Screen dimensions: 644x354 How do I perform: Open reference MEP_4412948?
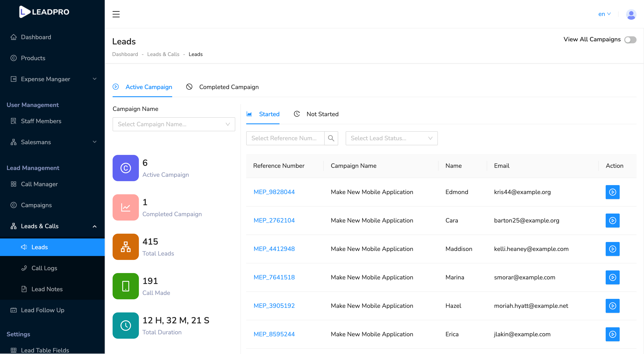(x=274, y=249)
